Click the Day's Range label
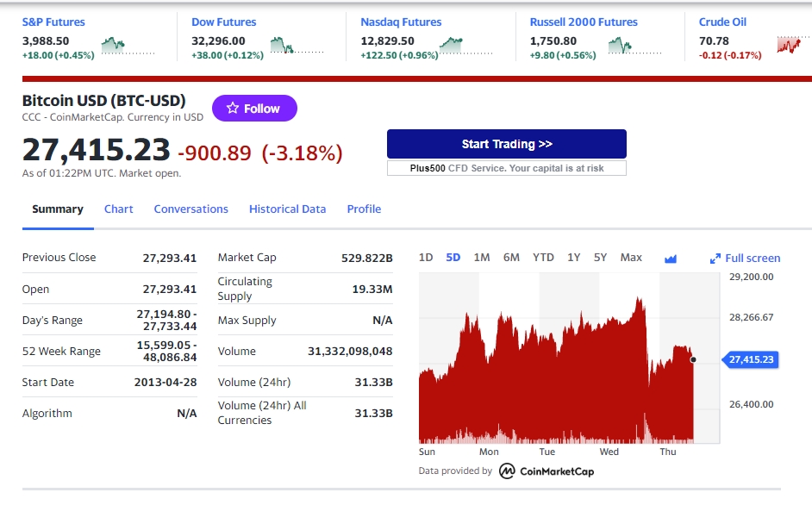Viewport: 812px width, 505px height. point(53,320)
